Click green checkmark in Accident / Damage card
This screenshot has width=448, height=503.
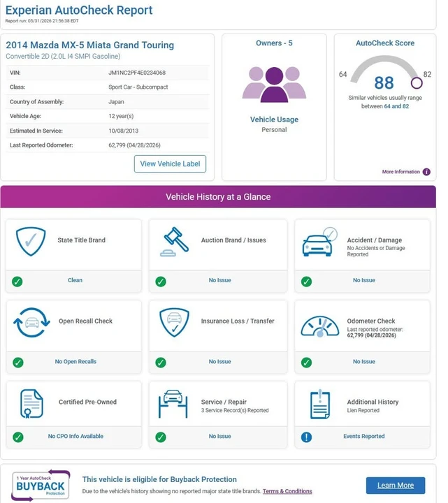[307, 282]
